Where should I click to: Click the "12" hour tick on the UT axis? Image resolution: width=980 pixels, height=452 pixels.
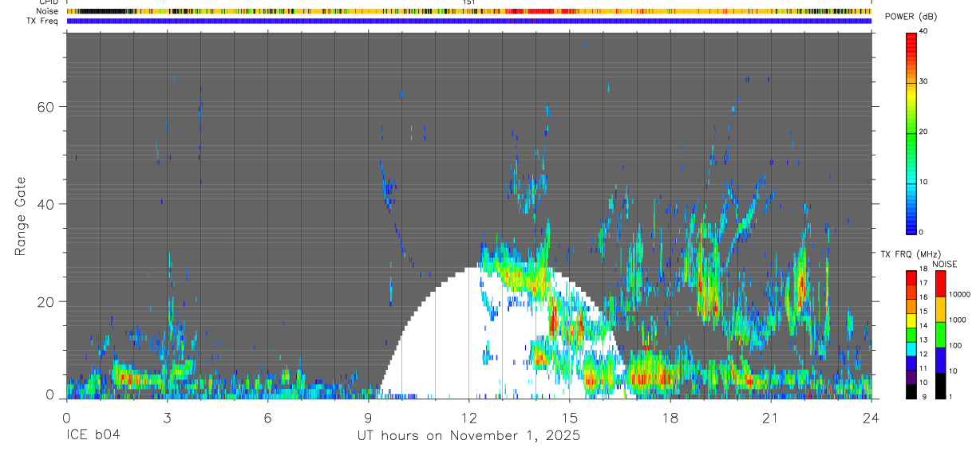click(x=468, y=418)
